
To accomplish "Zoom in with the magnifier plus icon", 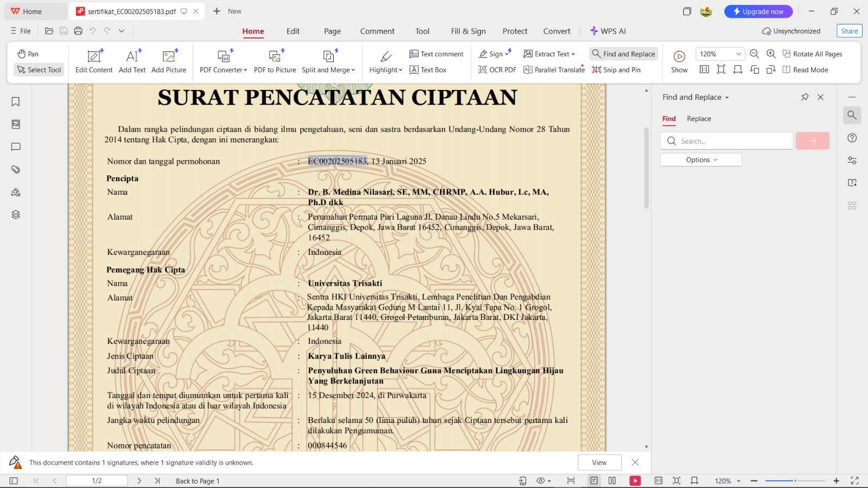I will (x=771, y=54).
